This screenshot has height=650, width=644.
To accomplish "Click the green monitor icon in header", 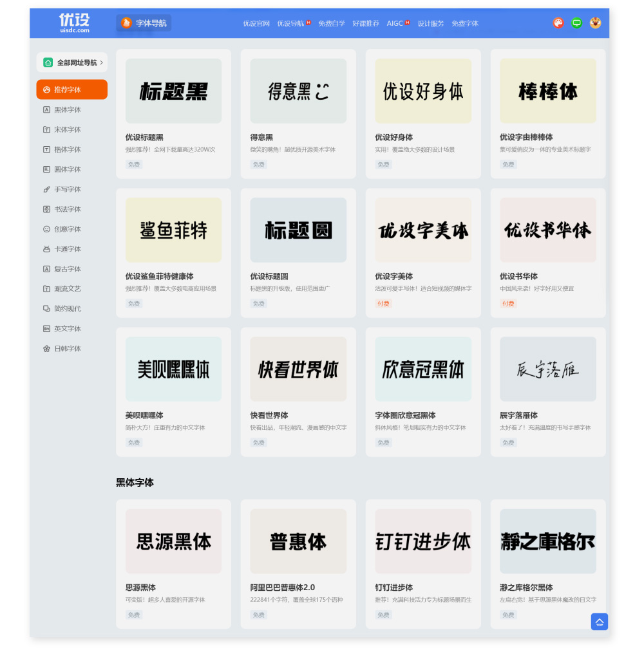I will (576, 23).
